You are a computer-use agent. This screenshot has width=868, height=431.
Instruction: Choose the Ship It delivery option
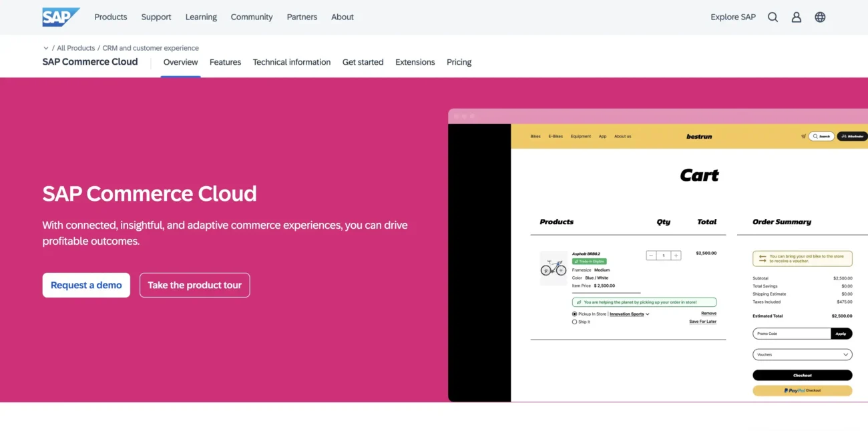(x=574, y=322)
